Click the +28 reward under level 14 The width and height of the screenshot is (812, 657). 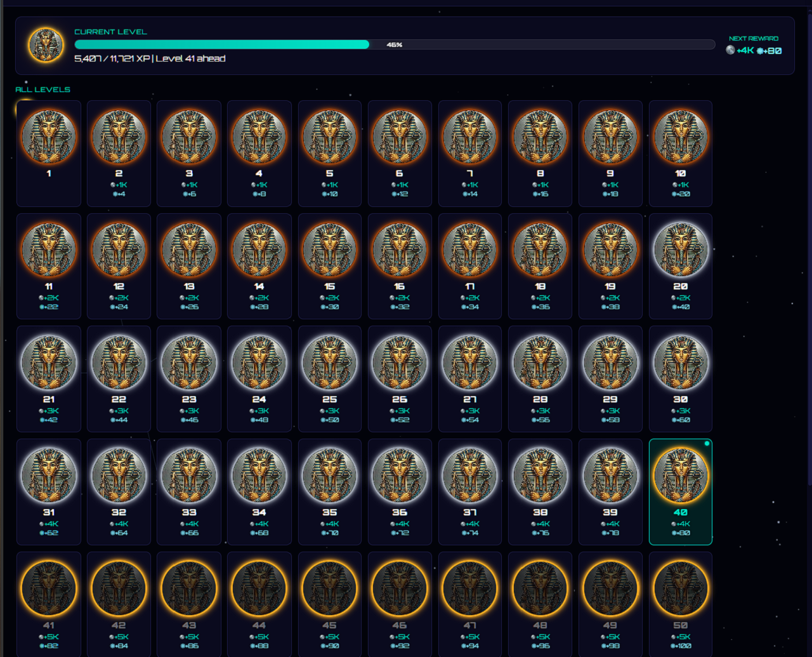259,307
